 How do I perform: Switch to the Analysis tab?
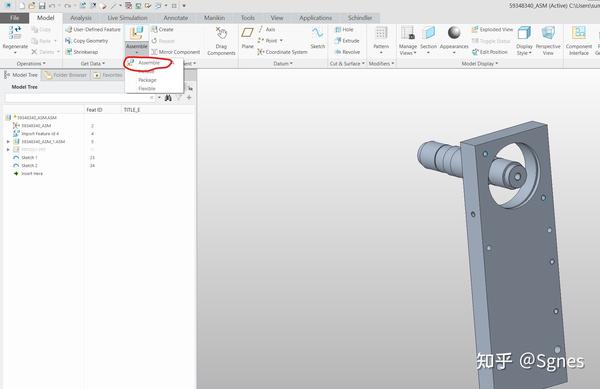pos(81,18)
